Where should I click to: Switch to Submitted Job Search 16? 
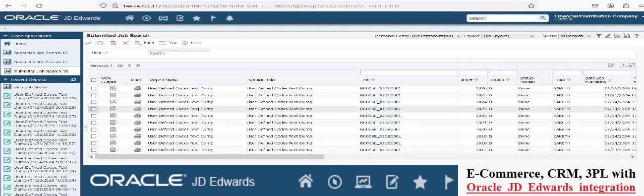pyautogui.click(x=40, y=53)
